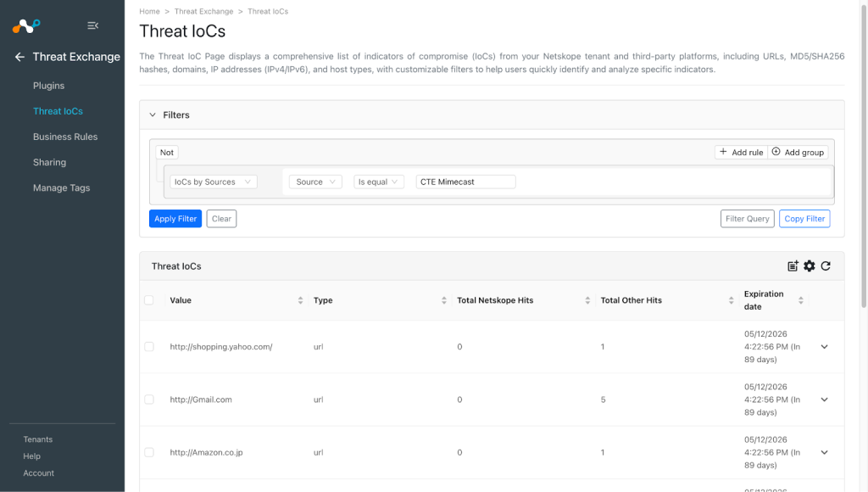Go to Threat Exchange breadcrumb
The height and width of the screenshot is (492, 868).
click(203, 11)
